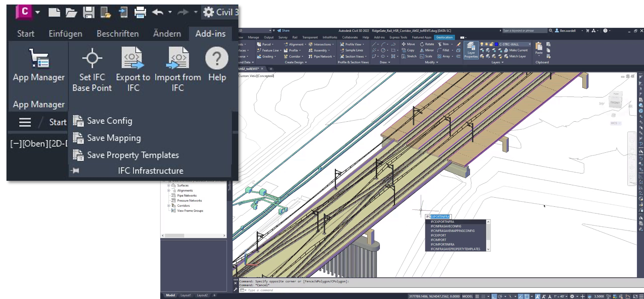The height and width of the screenshot is (299, 644).
Task: Click the Set IFC Base Point icon
Action: pos(92,58)
